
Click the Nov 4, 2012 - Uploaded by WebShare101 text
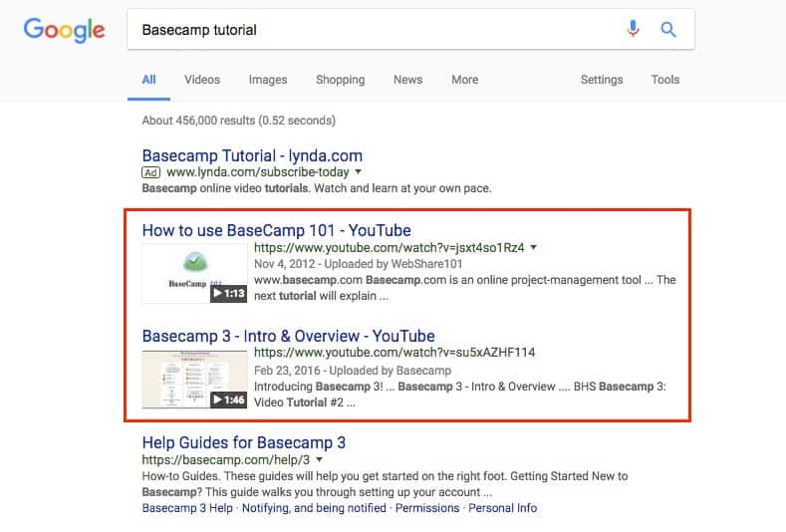[358, 264]
